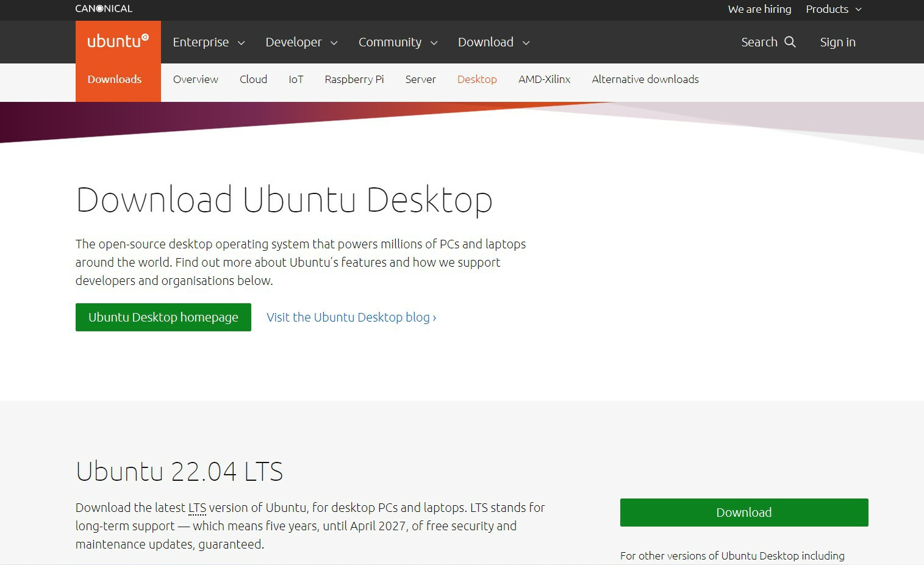Switch to the Cloud tab

click(x=253, y=79)
